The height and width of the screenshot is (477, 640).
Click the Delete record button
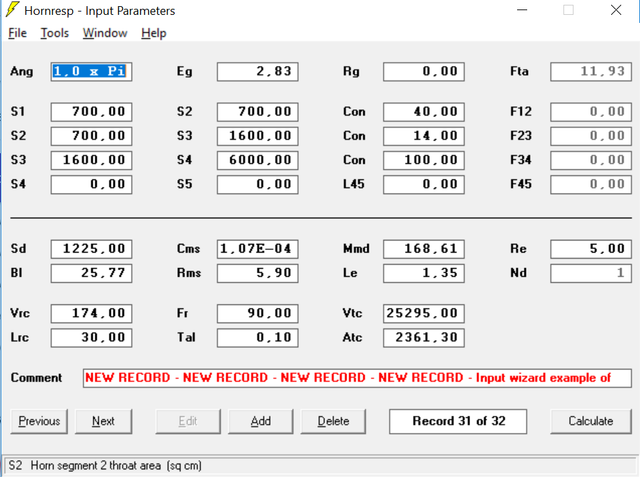(x=333, y=421)
